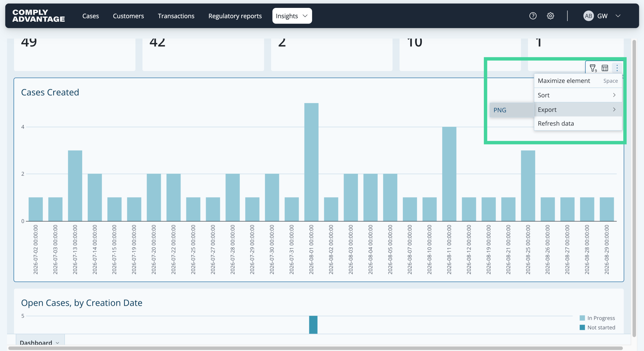
Task: Expand the Export submenu
Action: 578,110
